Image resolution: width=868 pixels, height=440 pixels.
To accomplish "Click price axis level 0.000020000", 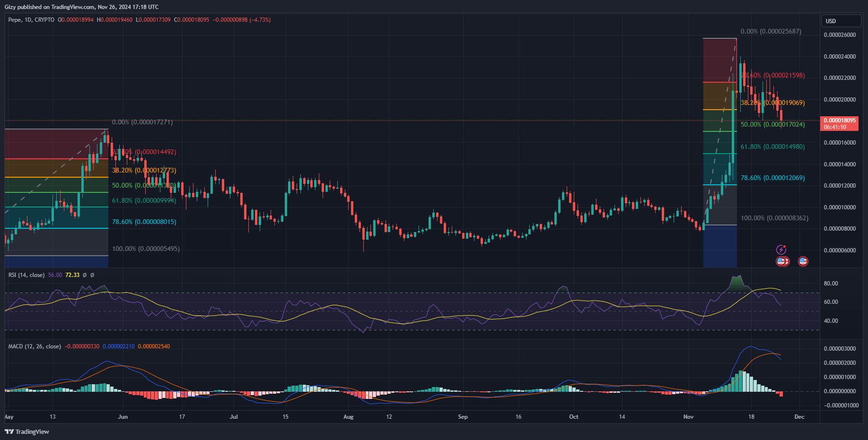I will (840, 100).
